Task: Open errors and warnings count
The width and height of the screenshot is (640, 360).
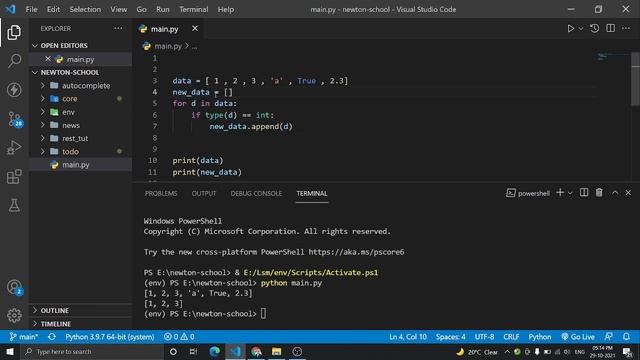Action: (179, 337)
